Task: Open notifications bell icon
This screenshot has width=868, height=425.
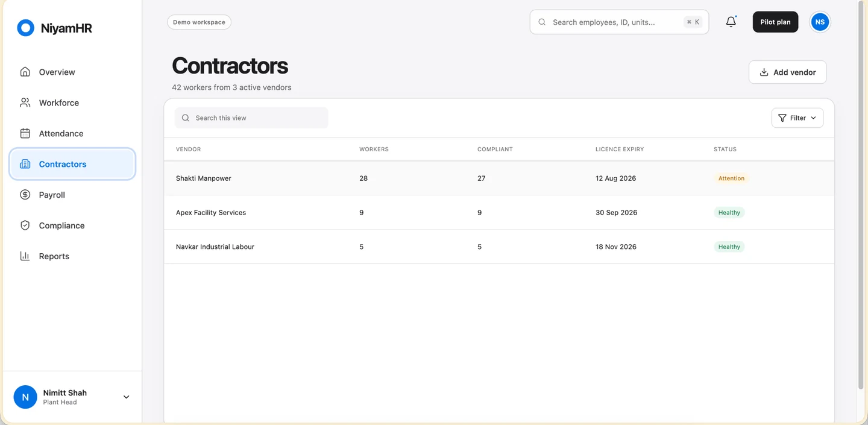Action: coord(731,22)
